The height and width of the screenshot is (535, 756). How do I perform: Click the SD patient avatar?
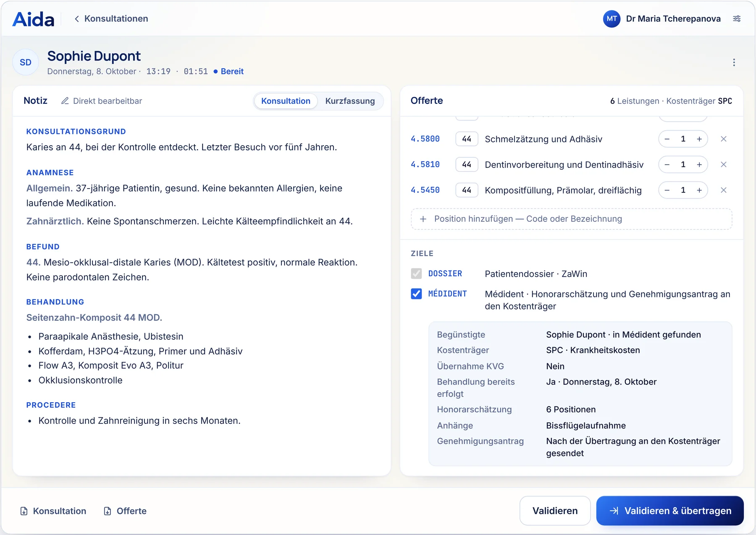click(26, 62)
